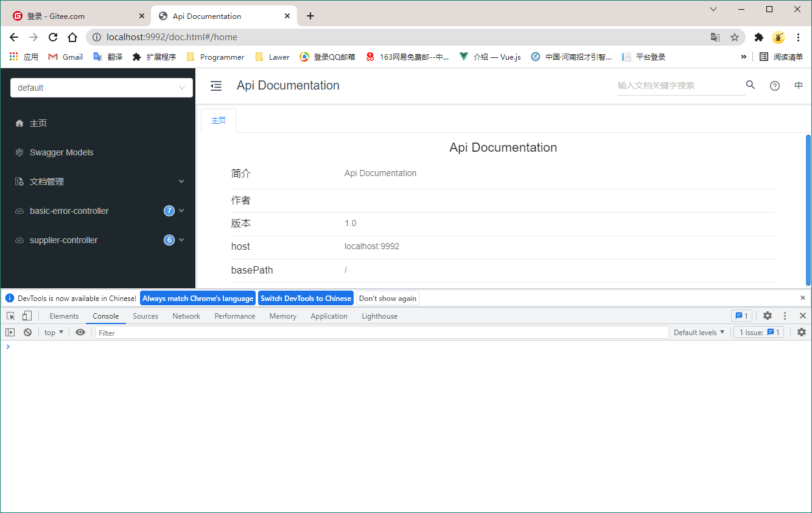Screen dimensions: 812x513
Task: Collapse the sidebar with the menu fold icon
Action: [x=216, y=86]
